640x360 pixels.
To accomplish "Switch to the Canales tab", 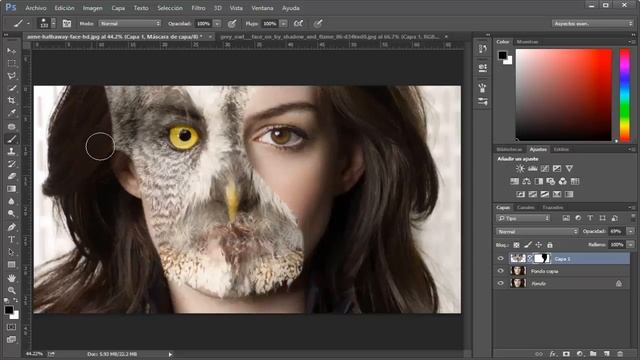I will pos(525,207).
